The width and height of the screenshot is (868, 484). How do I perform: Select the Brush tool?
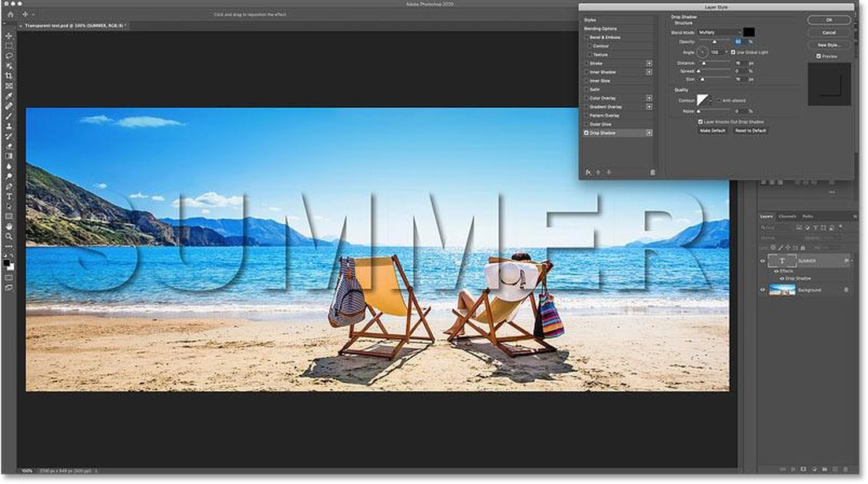tap(9, 116)
